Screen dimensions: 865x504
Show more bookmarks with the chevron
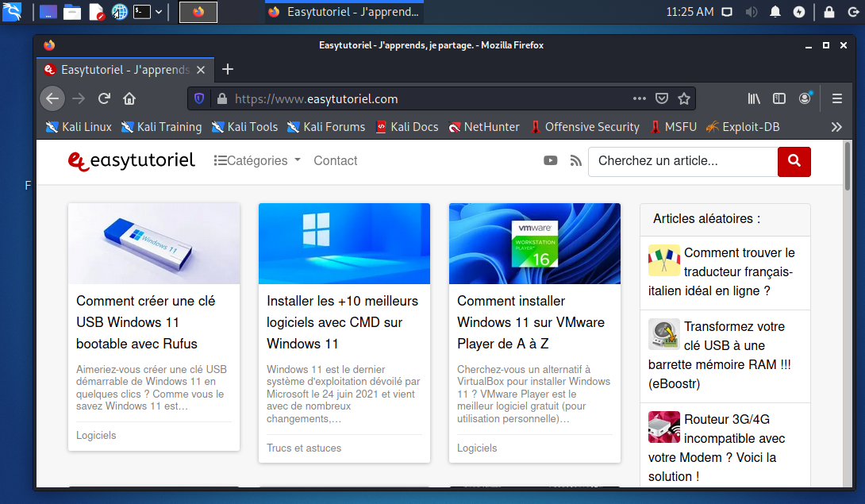(x=836, y=127)
